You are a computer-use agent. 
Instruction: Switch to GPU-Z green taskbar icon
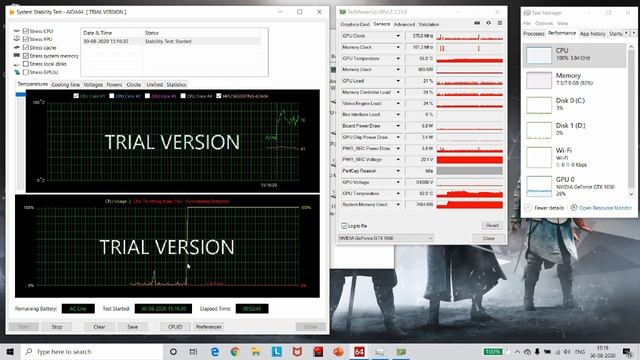(x=401, y=351)
